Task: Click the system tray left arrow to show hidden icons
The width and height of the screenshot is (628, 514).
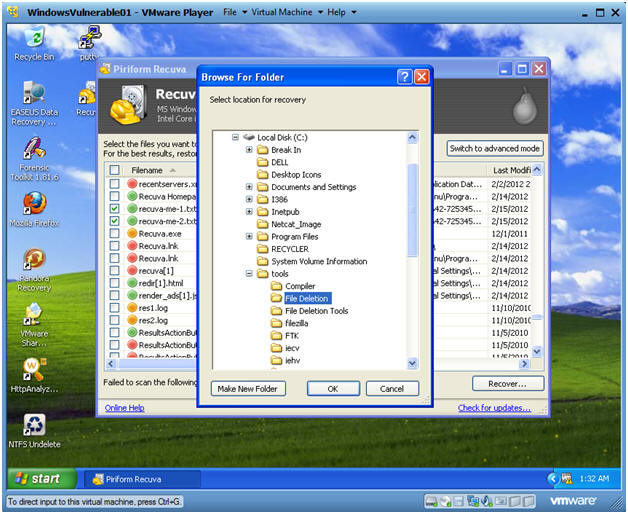Action: [553, 478]
